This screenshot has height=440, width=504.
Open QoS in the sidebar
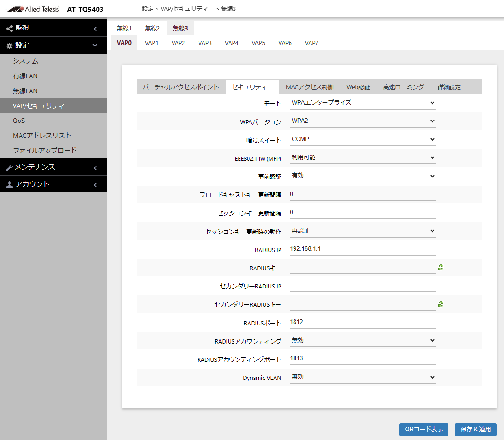tap(54, 121)
